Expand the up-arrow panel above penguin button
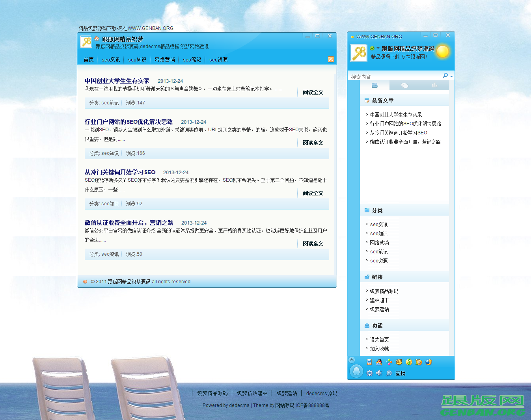Image resolution: width=531 pixels, height=420 pixels. point(352,360)
